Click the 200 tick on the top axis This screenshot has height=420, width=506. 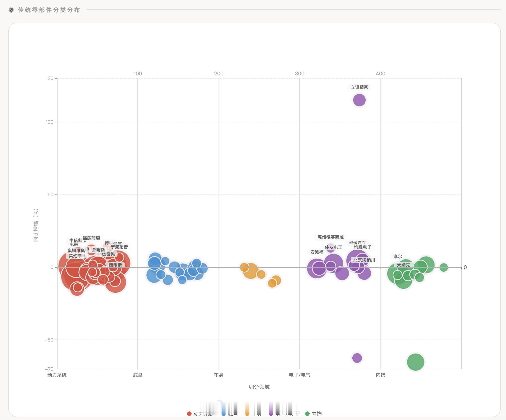(x=219, y=73)
